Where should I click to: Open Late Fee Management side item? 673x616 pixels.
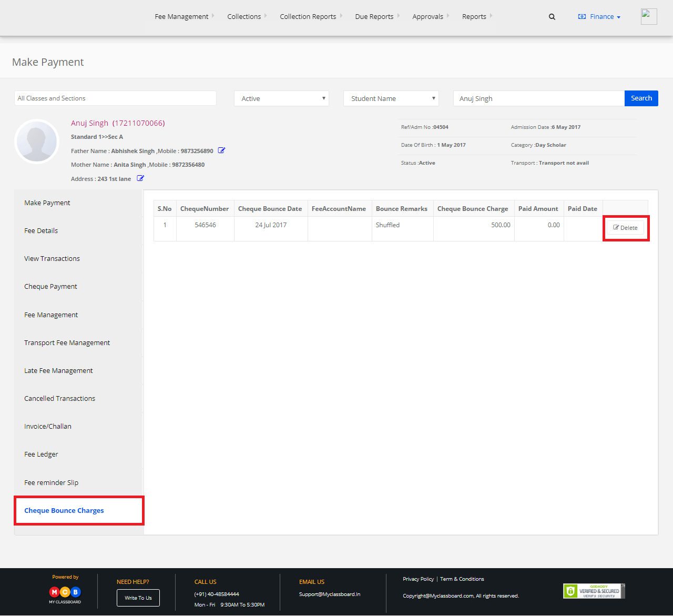pyautogui.click(x=78, y=371)
